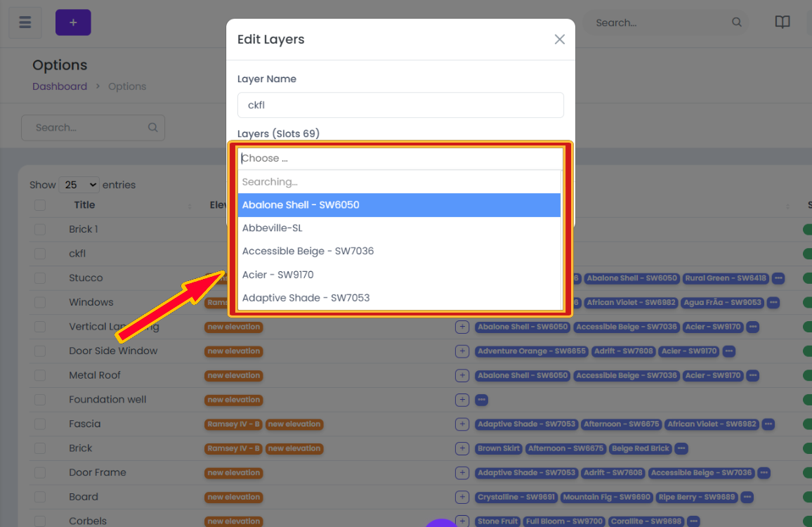Image resolution: width=812 pixels, height=527 pixels.
Task: Click the Mountain Fig - SW9690 tag
Action: click(x=606, y=497)
